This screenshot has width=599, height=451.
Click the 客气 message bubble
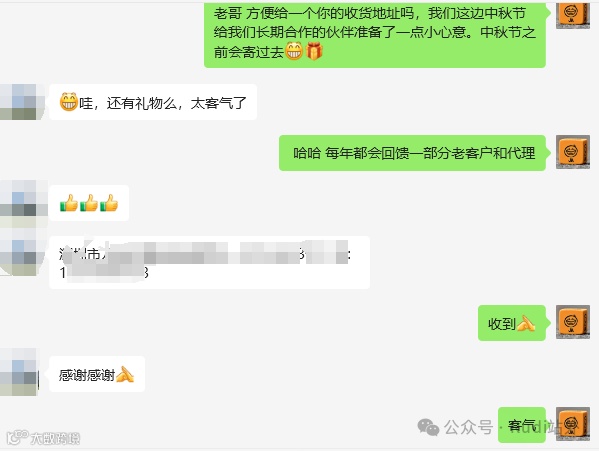[521, 425]
